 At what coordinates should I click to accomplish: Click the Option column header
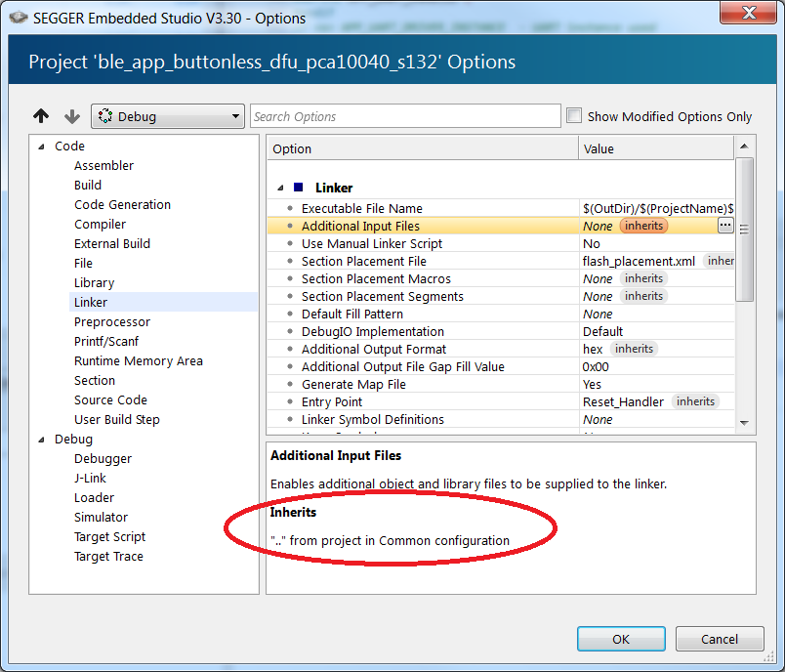click(423, 148)
